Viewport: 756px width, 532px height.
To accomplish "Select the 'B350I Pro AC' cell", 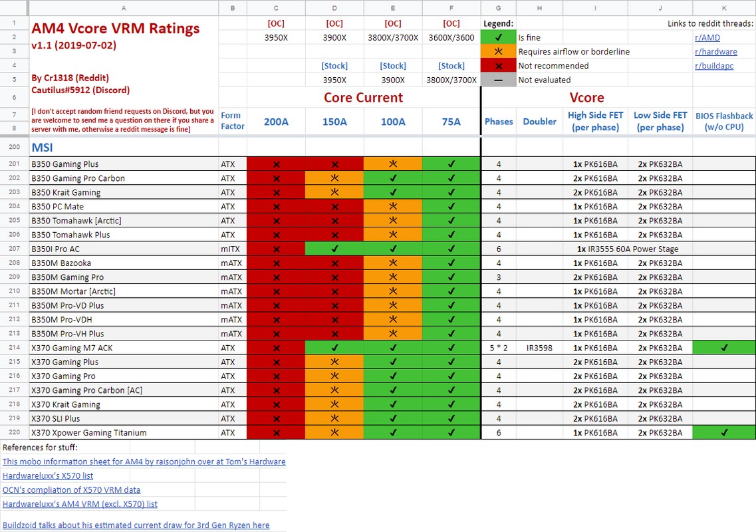I will (x=124, y=249).
